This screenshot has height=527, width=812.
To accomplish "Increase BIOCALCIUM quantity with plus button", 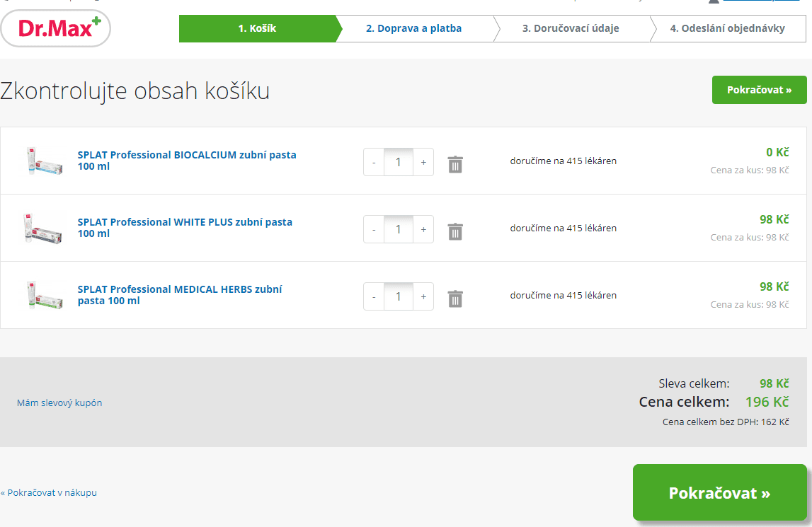I will 423,162.
